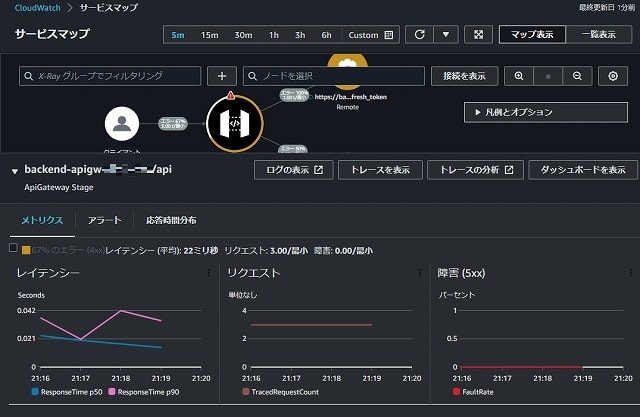This screenshot has height=417, width=640.
Task: Select the 30m time range
Action: point(243,35)
